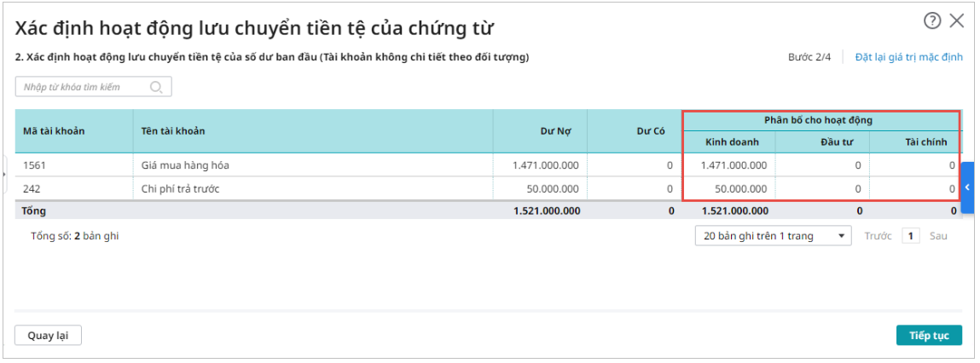Edit Tài chính cell for account 1561
The image size is (980, 363).
pos(915,165)
